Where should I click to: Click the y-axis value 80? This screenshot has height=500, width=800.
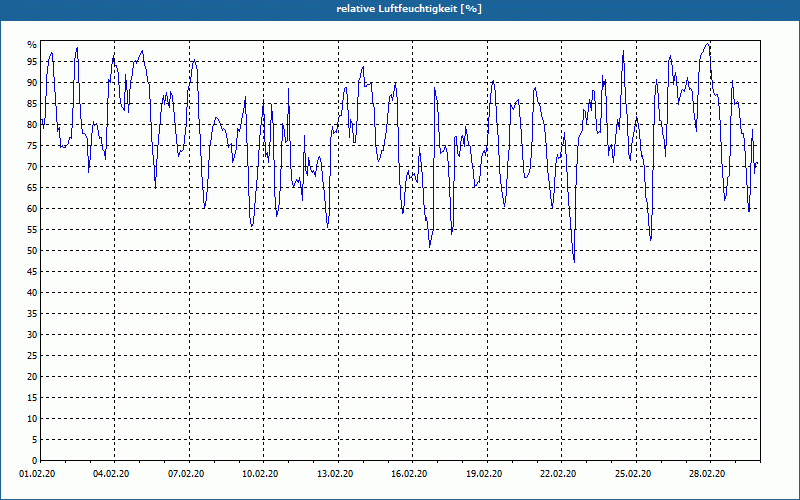coord(32,124)
